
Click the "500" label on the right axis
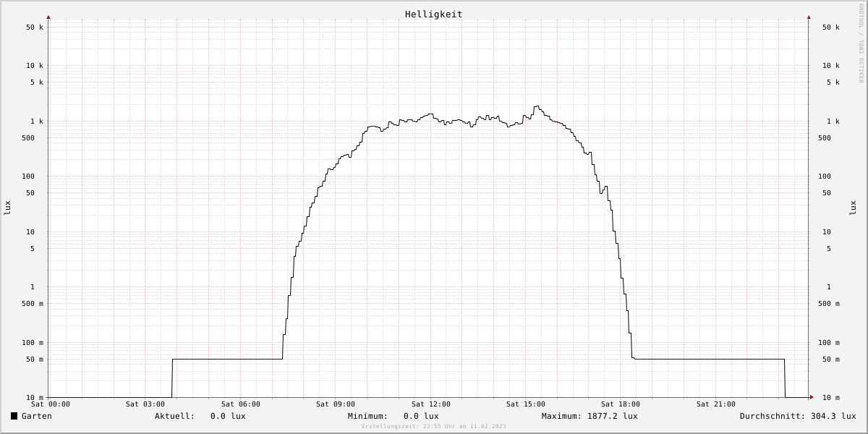tap(825, 138)
